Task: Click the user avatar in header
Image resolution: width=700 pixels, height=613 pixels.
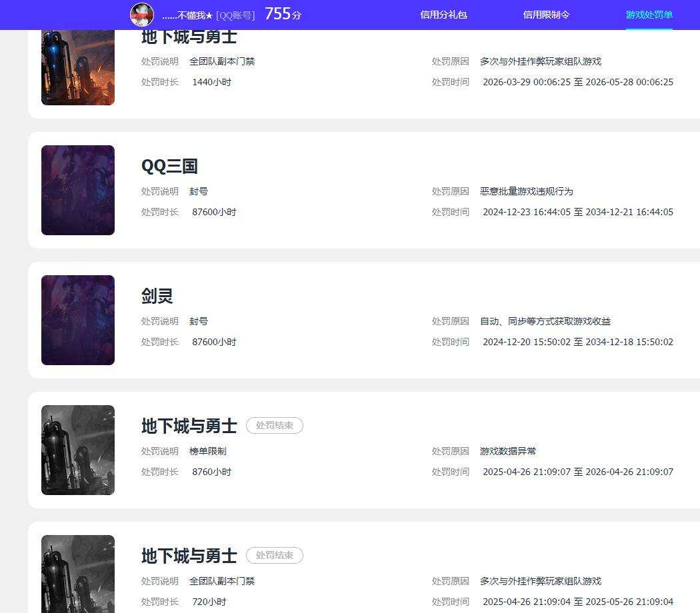Action: tap(142, 15)
